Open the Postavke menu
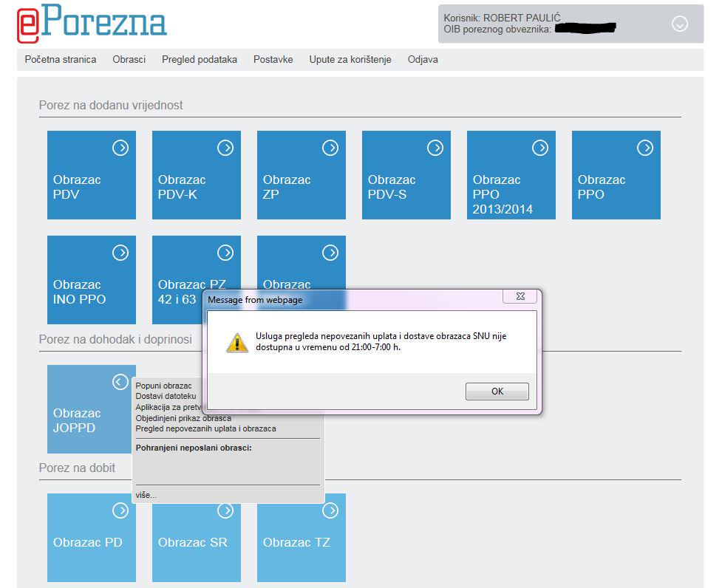Image resolution: width=722 pixels, height=588 pixels. pyautogui.click(x=273, y=59)
